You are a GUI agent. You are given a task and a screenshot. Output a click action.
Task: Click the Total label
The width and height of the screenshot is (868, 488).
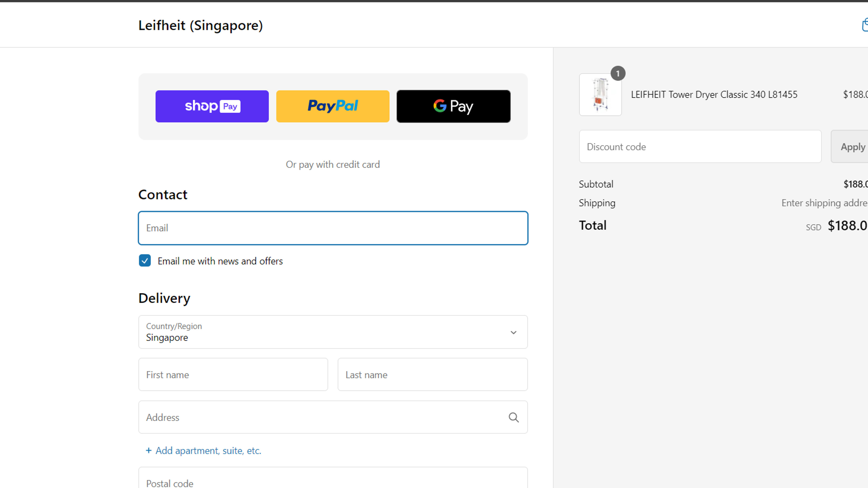[x=592, y=225]
